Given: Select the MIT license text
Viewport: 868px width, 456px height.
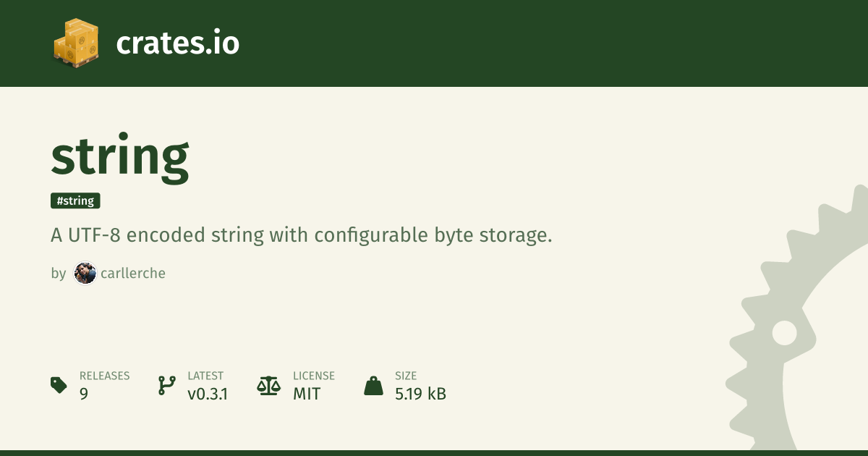Looking at the screenshot, I should click(x=307, y=394).
